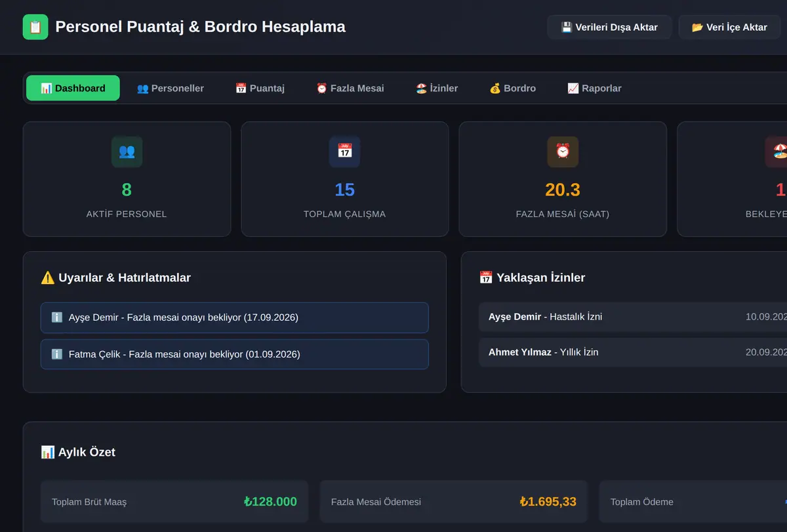The width and height of the screenshot is (787, 532).
Task: Click the Veri İçe Aktar button
Action: tap(729, 27)
